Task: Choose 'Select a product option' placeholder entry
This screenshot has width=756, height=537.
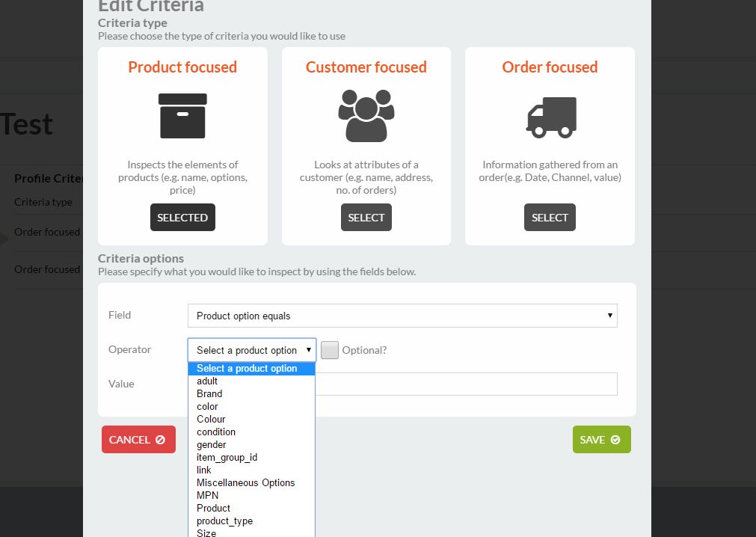Action: click(252, 368)
